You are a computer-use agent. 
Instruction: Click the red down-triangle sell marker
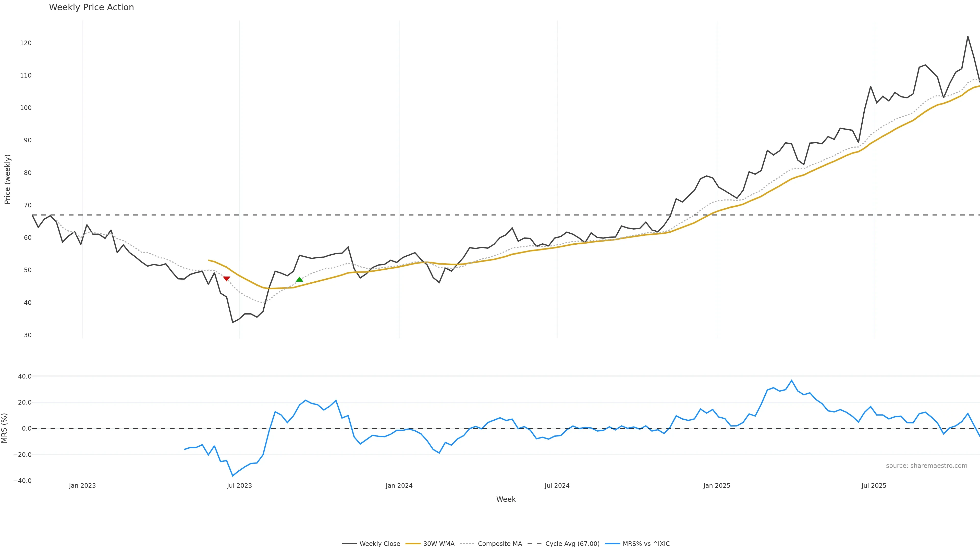coord(226,279)
